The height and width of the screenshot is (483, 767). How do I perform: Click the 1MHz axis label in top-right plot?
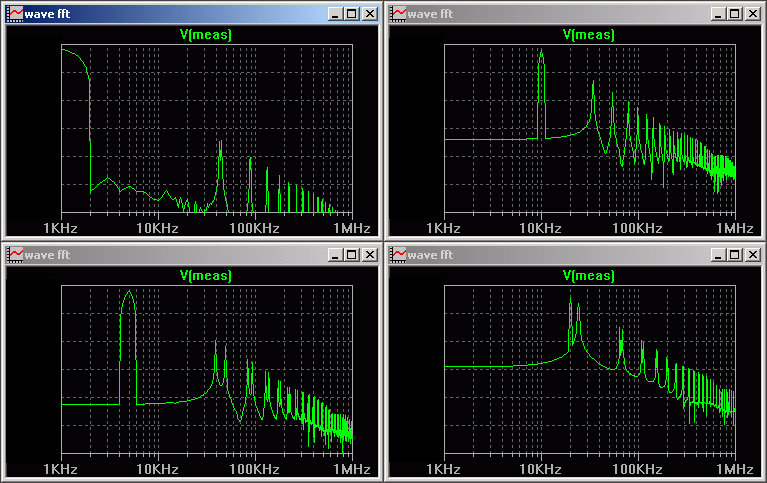pyautogui.click(x=735, y=229)
